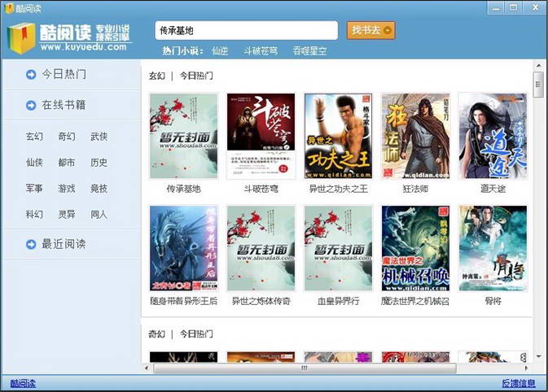The width and height of the screenshot is (548, 392).
Task: Click the search input field
Action: (x=246, y=30)
